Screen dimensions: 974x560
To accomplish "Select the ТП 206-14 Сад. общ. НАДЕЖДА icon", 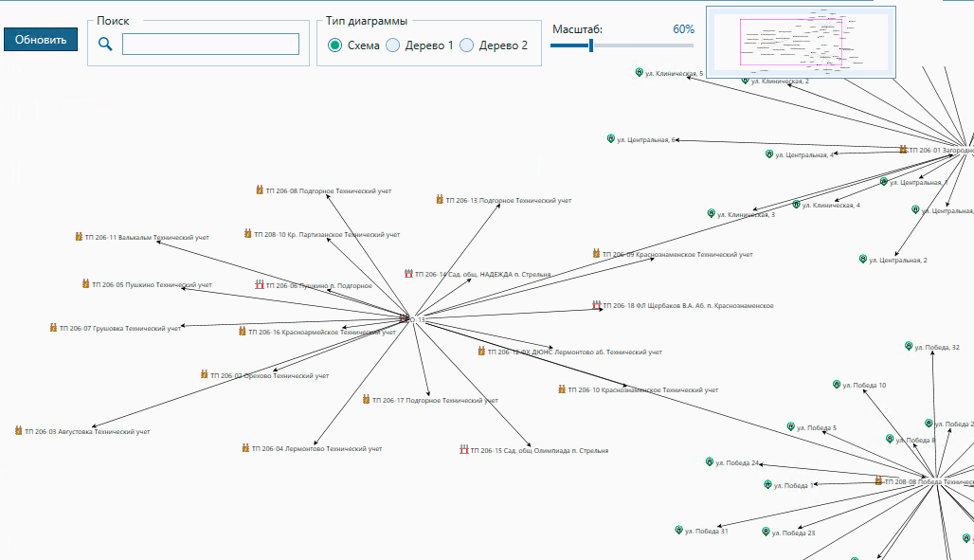I will [x=408, y=274].
